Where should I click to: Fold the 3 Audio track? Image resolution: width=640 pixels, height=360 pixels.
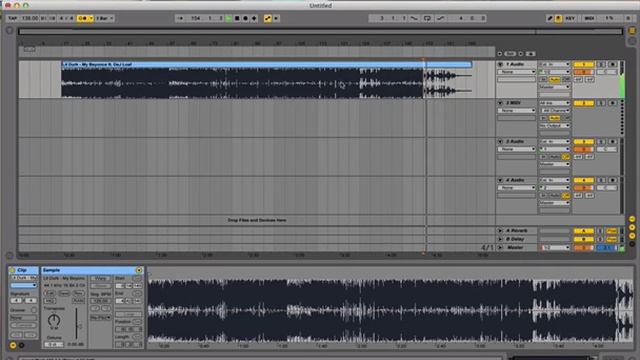pos(500,142)
